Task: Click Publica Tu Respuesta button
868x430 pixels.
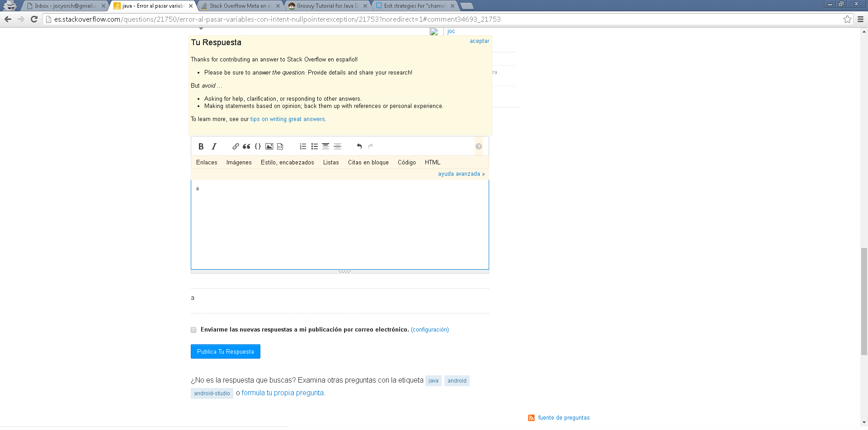Action: coord(226,351)
